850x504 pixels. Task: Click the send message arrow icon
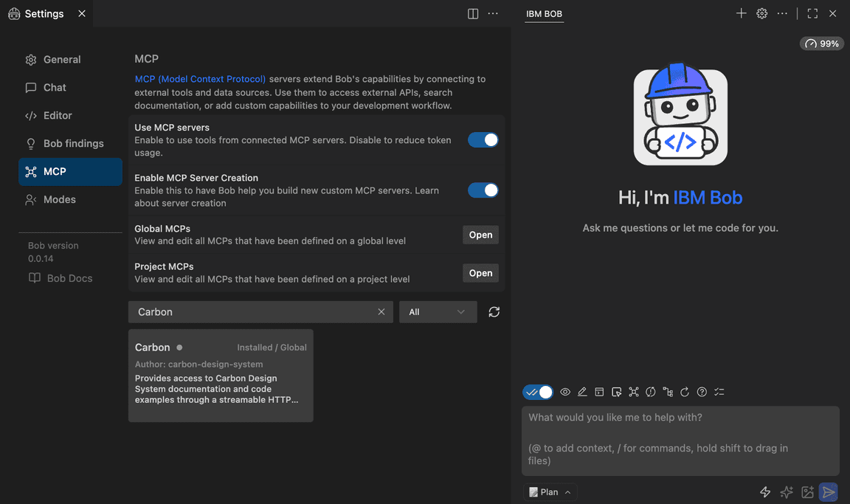829,492
